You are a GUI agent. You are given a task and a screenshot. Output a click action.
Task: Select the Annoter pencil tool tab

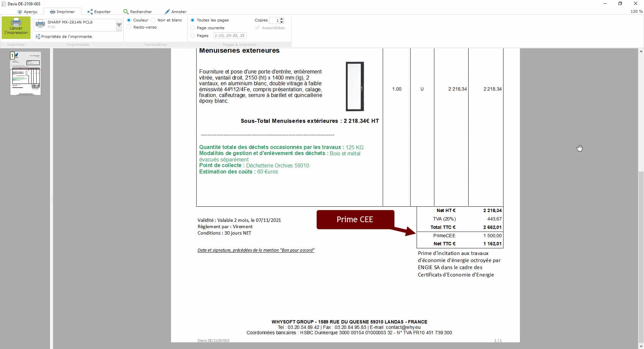pos(175,12)
